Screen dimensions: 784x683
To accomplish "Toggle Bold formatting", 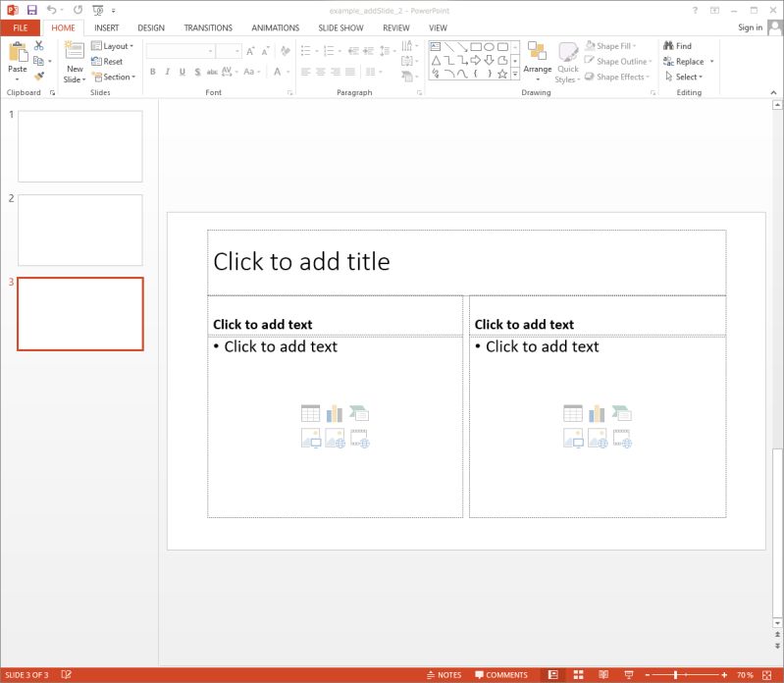I will pyautogui.click(x=153, y=72).
